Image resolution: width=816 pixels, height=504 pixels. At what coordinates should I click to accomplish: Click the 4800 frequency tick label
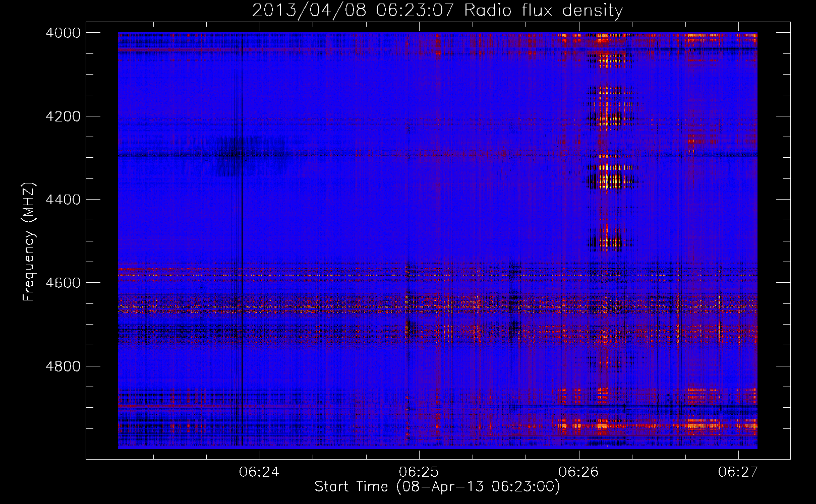[63, 366]
